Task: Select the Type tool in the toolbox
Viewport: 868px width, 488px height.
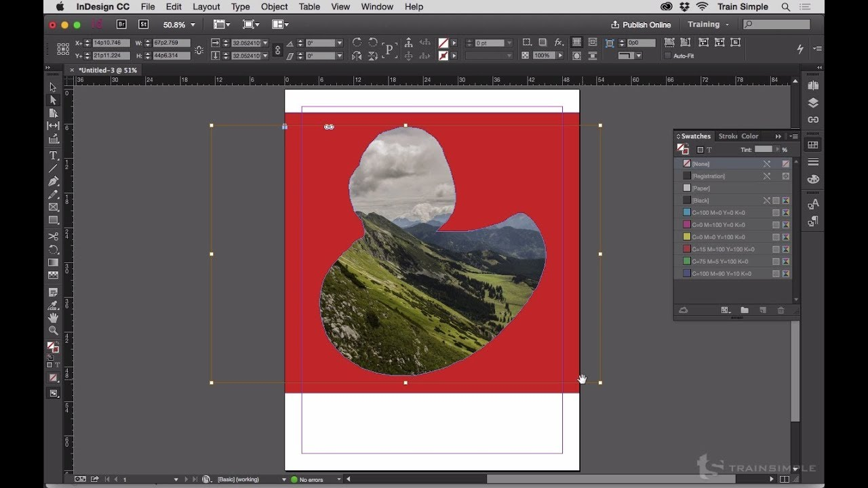Action: [54, 155]
